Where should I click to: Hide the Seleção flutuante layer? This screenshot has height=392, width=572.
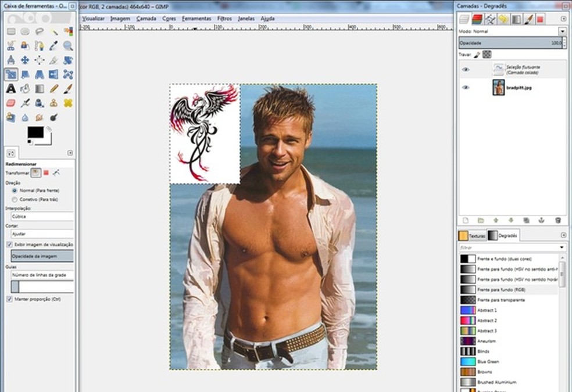[466, 70]
